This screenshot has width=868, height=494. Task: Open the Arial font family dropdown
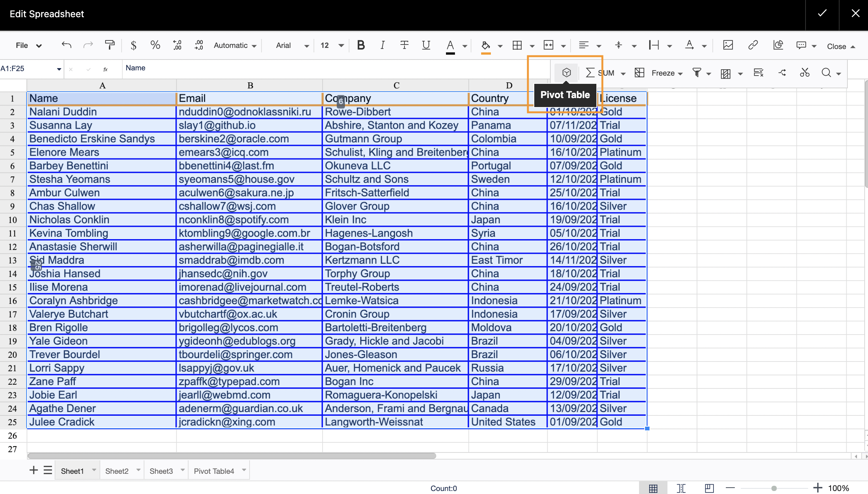click(291, 45)
